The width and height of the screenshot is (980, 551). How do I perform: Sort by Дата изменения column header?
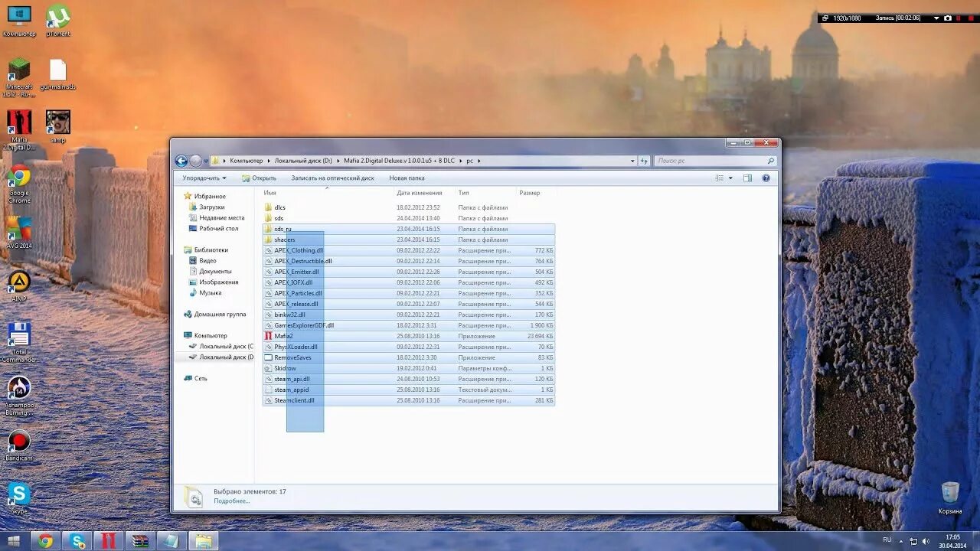coord(425,193)
